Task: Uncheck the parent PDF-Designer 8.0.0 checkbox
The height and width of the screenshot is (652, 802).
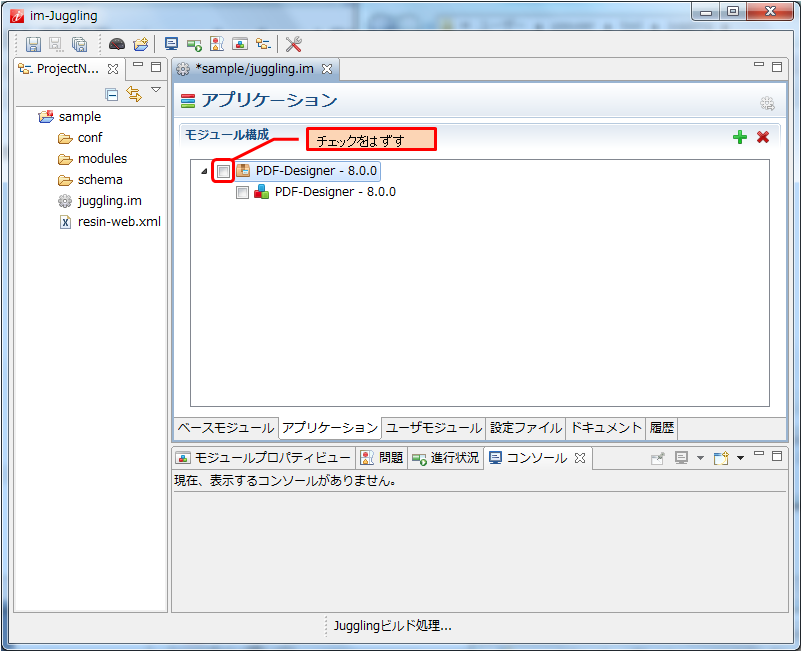Action: point(224,171)
